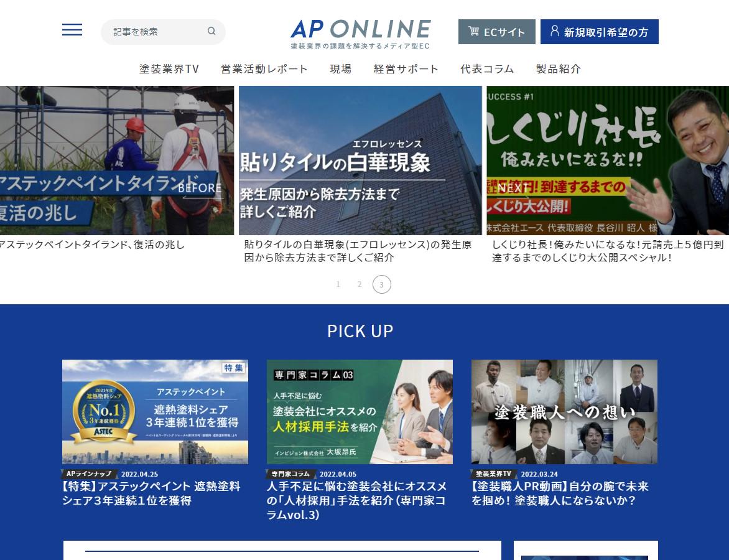Click the 記事を検索 search field

point(156,32)
